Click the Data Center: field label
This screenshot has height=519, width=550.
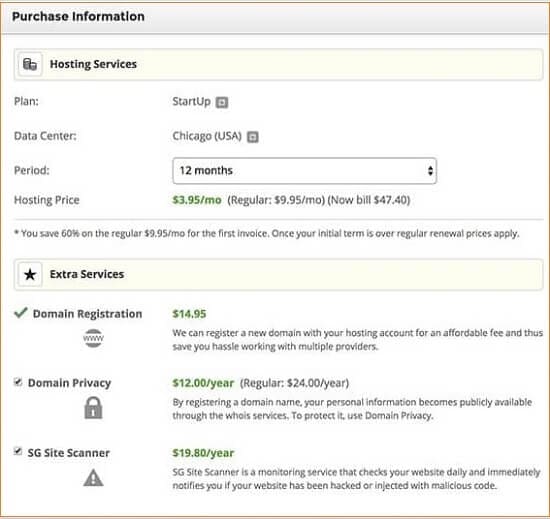coord(45,136)
